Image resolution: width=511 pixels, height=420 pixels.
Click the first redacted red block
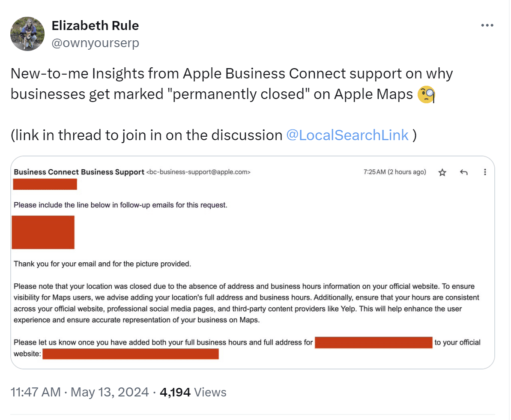(x=45, y=184)
